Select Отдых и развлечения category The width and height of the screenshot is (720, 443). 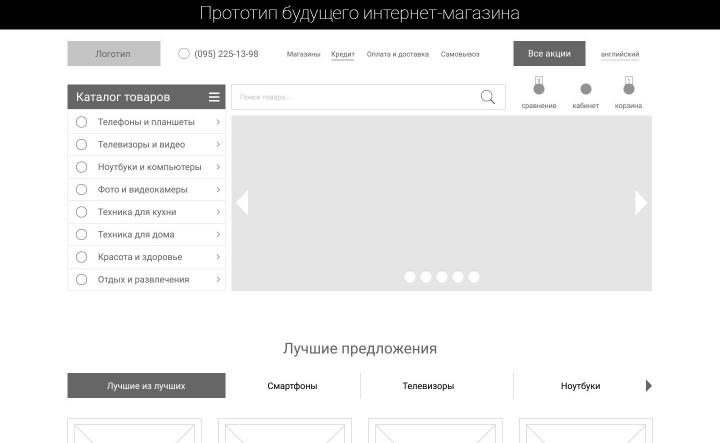pyautogui.click(x=146, y=280)
